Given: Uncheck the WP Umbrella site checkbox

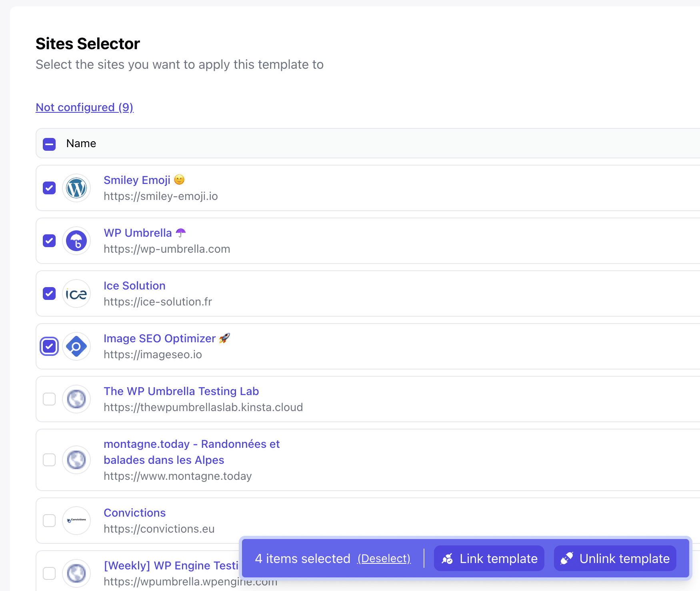Looking at the screenshot, I should [x=49, y=241].
